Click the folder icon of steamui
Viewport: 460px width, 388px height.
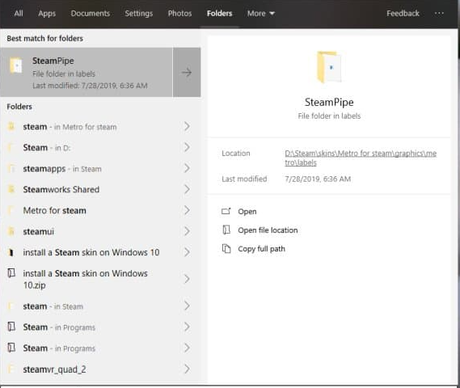click(11, 231)
